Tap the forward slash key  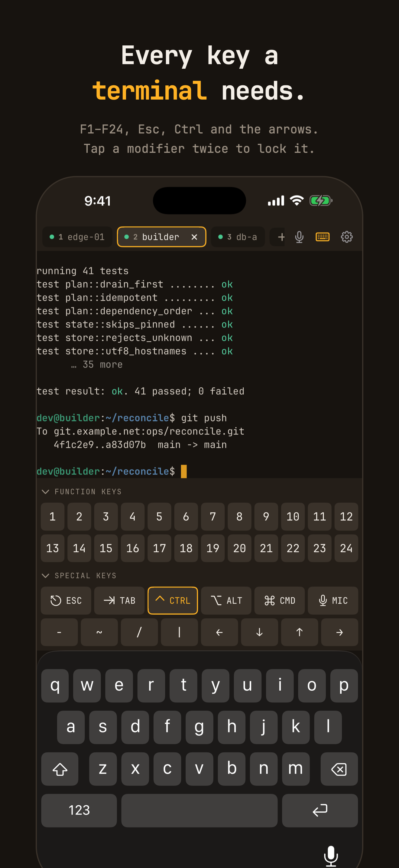pos(139,632)
